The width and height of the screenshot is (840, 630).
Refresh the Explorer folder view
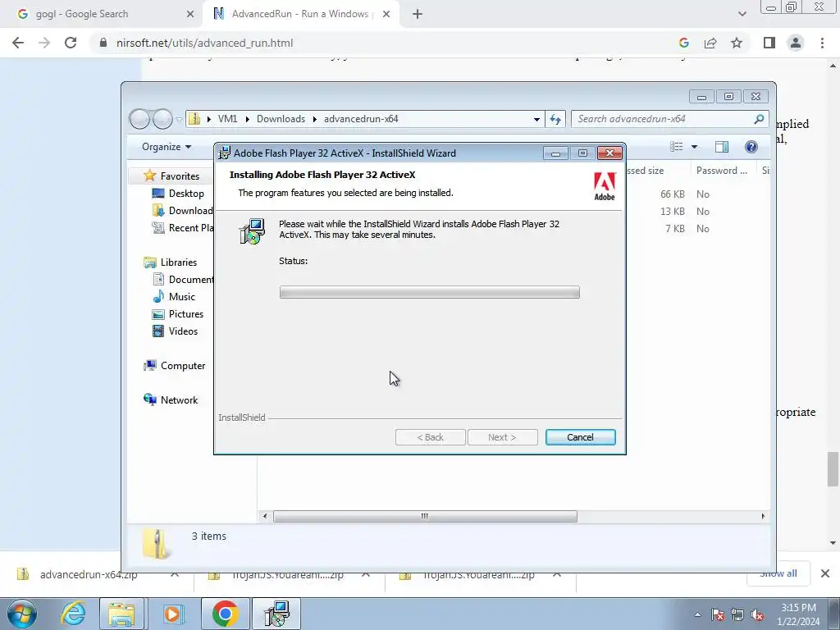[555, 119]
